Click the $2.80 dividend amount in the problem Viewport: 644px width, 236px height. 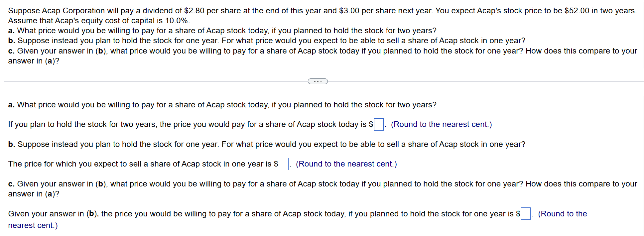194,11
